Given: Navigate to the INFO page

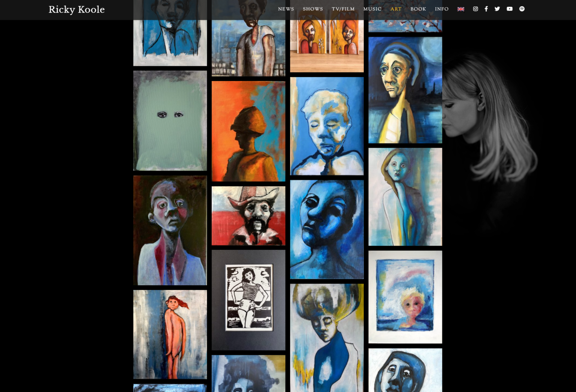Looking at the screenshot, I should click(x=442, y=9).
